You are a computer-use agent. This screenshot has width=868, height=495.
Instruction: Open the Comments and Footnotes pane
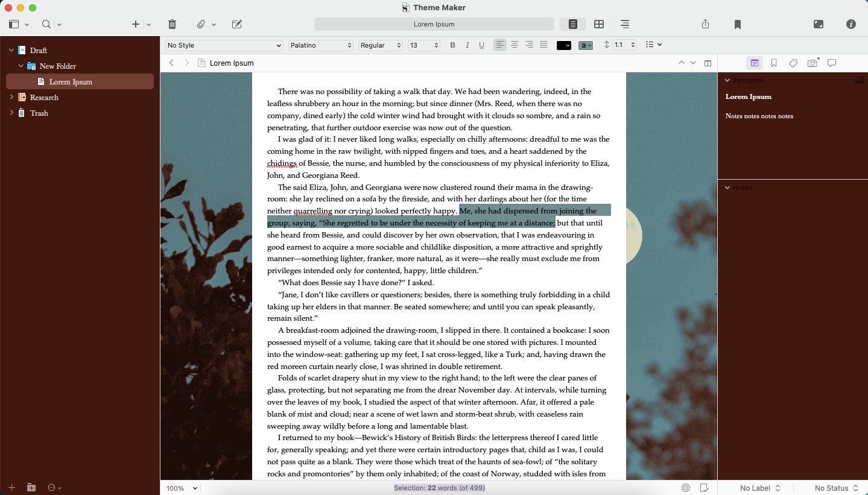click(832, 63)
